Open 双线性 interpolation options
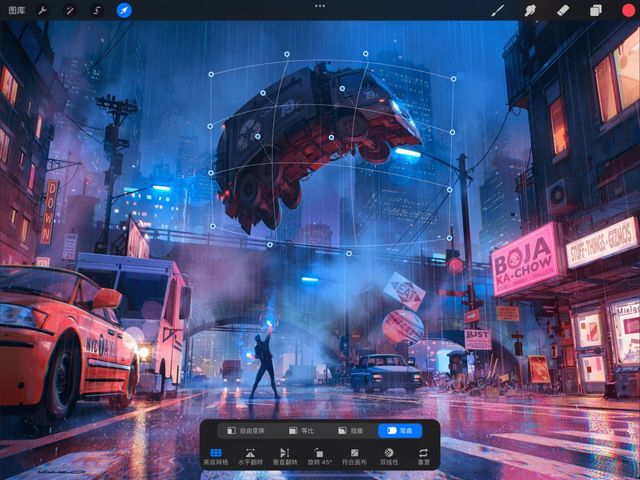The height and width of the screenshot is (480, 640). point(389,456)
